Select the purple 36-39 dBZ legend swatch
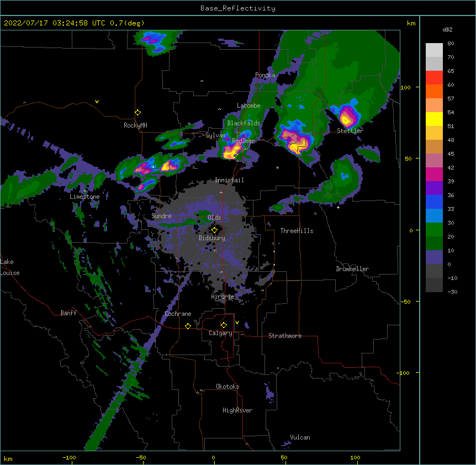The height and width of the screenshot is (465, 476). pyautogui.click(x=434, y=188)
